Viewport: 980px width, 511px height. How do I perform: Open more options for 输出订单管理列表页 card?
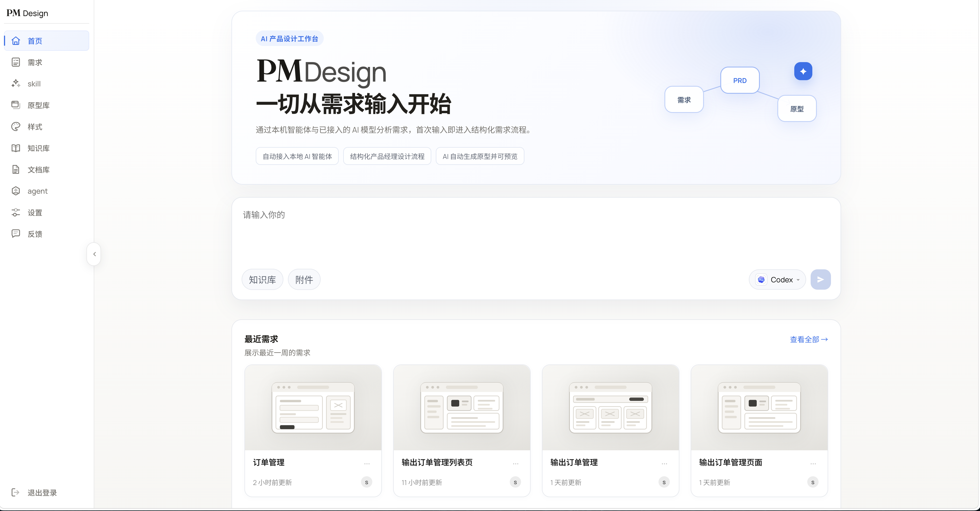[515, 464]
